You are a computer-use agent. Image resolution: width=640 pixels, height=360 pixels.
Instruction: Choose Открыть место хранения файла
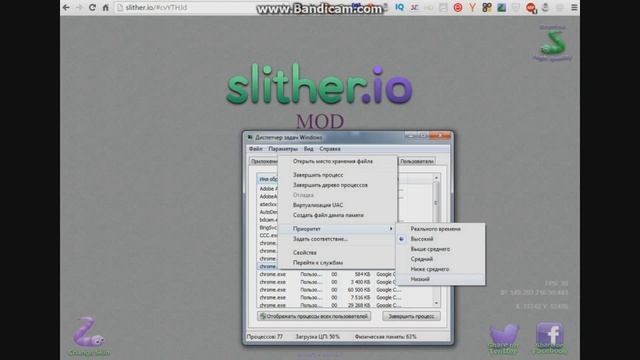point(337,161)
